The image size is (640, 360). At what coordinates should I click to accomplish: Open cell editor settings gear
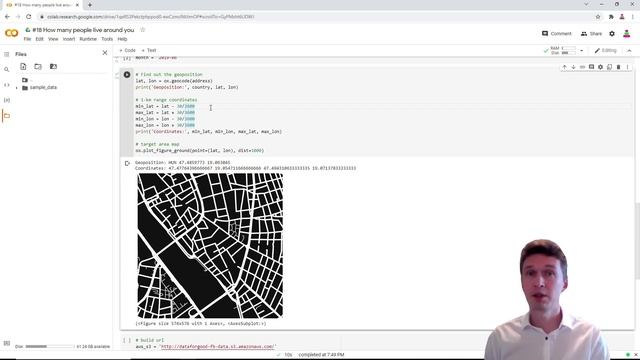(600, 67)
